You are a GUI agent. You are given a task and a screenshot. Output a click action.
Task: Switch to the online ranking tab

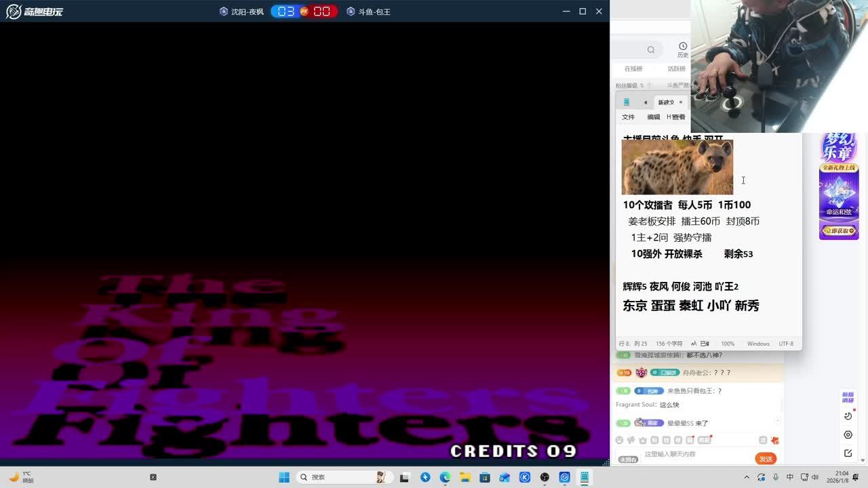pos(633,68)
